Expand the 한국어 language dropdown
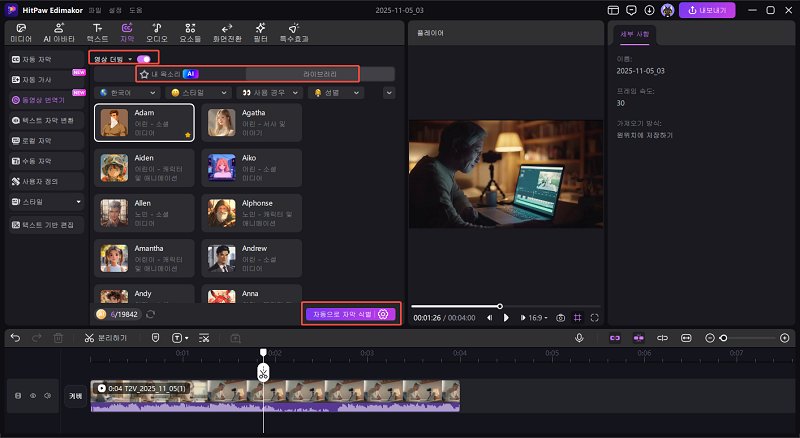The width and height of the screenshot is (800, 438). [x=128, y=92]
